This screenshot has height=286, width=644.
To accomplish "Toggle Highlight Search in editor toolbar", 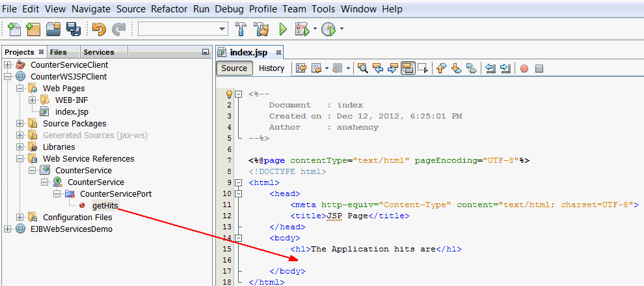I will point(407,68).
